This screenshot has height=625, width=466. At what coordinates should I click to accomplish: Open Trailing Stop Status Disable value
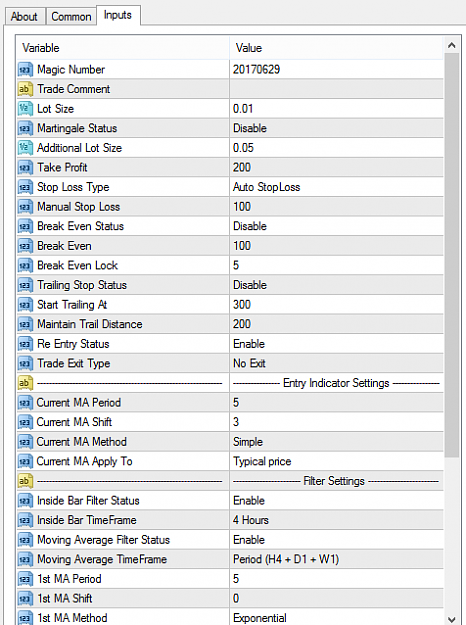336,285
